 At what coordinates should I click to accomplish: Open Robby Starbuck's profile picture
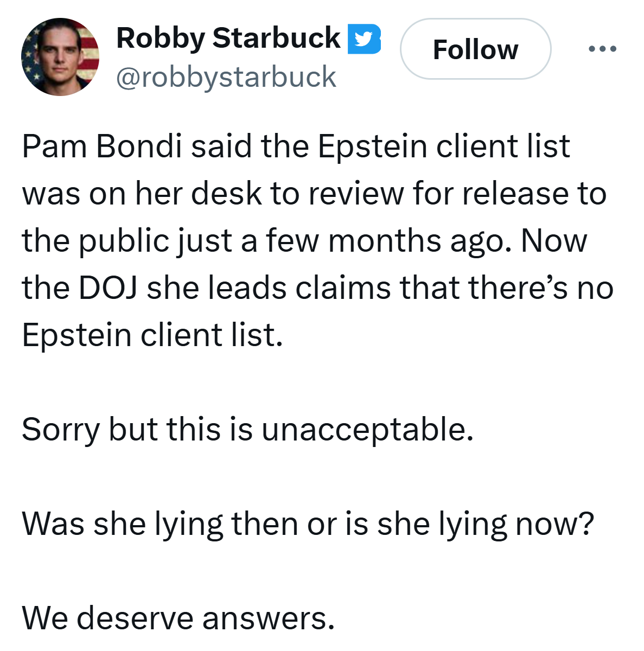(x=60, y=57)
